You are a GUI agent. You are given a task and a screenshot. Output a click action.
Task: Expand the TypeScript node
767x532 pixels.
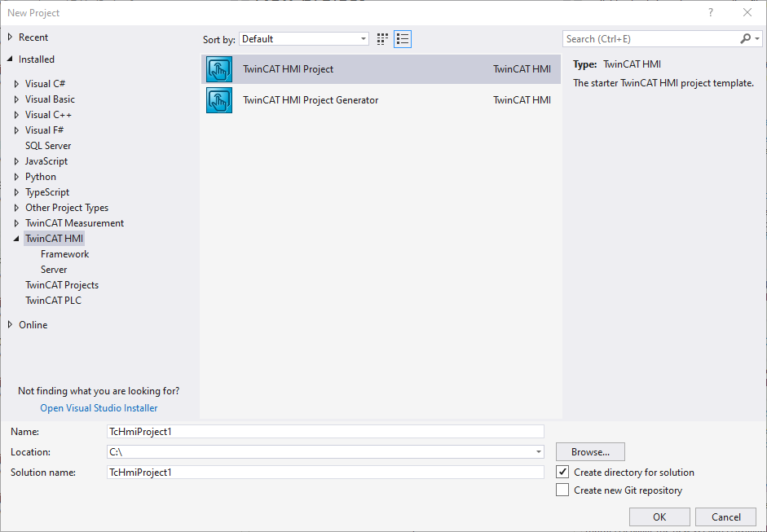(16, 192)
